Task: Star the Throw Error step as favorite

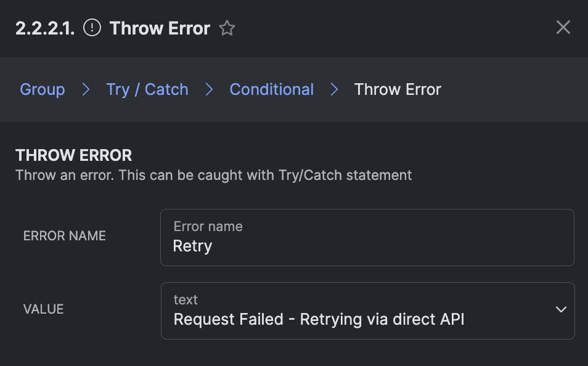Action: point(227,28)
